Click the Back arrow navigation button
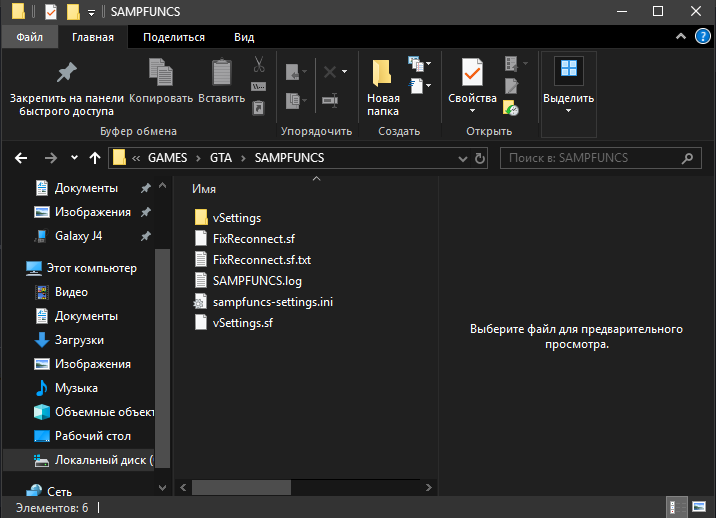Viewport: 716px width, 518px height. point(22,158)
